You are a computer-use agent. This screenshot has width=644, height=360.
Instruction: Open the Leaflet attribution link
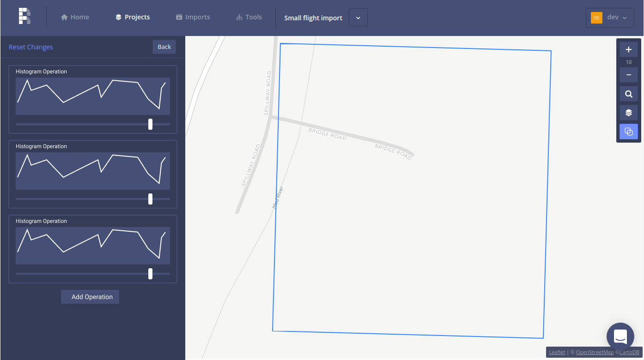(557, 352)
